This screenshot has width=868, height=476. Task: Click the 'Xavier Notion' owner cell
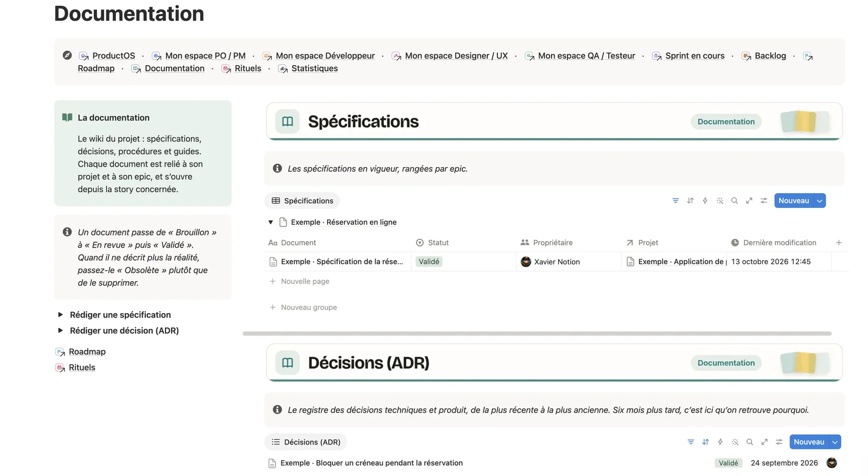569,262
